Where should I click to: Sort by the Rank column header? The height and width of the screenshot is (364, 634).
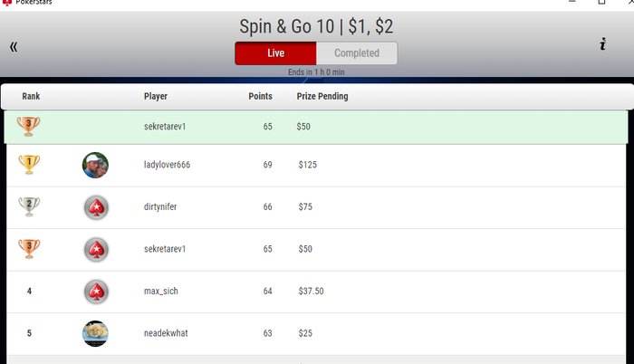[31, 97]
